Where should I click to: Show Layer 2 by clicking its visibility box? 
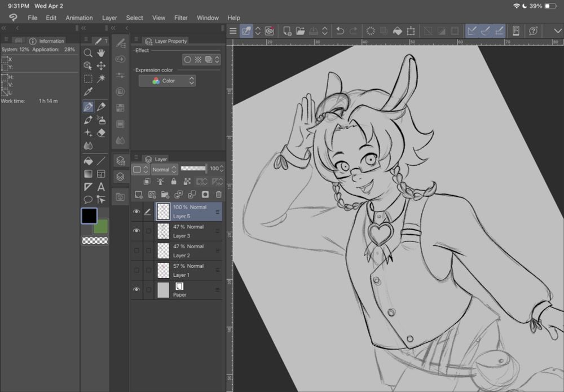(136, 250)
